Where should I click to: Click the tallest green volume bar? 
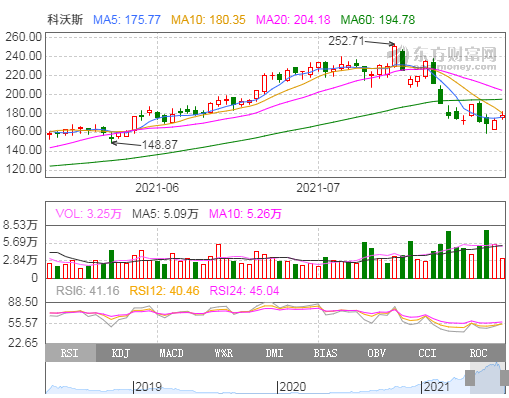pyautogui.click(x=486, y=254)
